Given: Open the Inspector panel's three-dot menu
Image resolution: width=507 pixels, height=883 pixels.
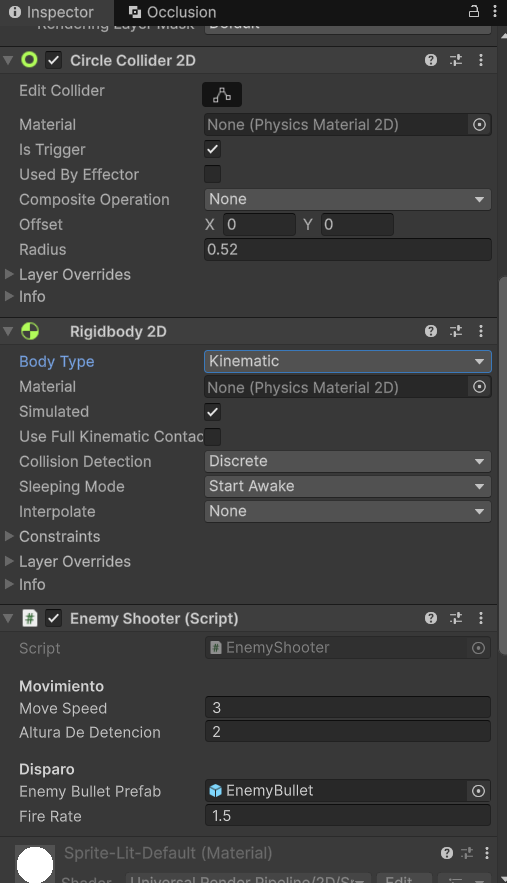Looking at the screenshot, I should tap(495, 11).
